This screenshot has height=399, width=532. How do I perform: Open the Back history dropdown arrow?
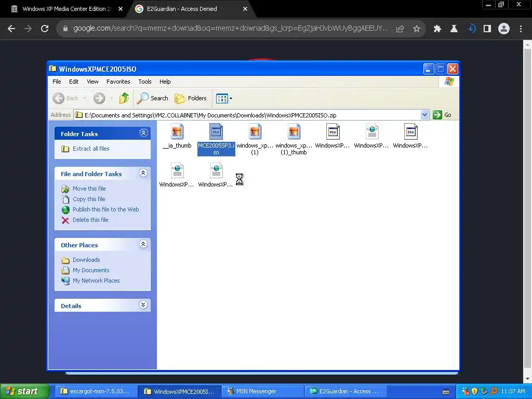85,98
